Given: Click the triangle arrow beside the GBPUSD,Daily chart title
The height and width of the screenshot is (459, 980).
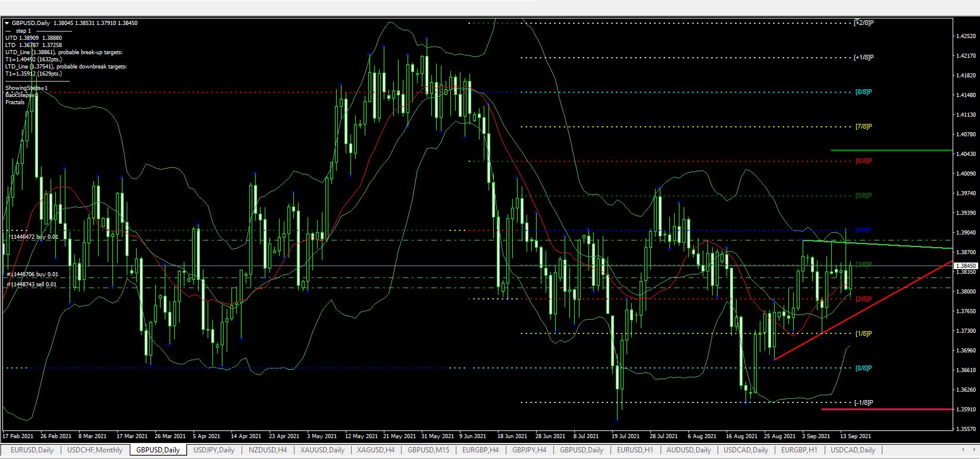Looking at the screenshot, I should pos(7,23).
